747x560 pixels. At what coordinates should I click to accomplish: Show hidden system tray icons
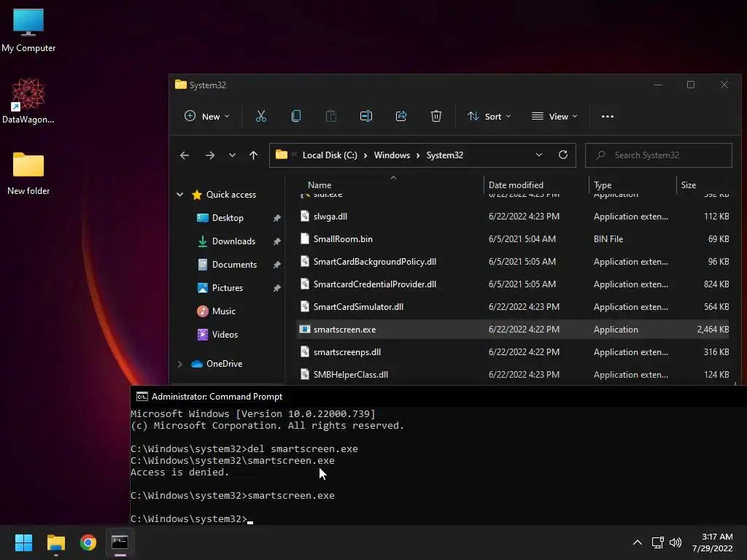pyautogui.click(x=637, y=542)
